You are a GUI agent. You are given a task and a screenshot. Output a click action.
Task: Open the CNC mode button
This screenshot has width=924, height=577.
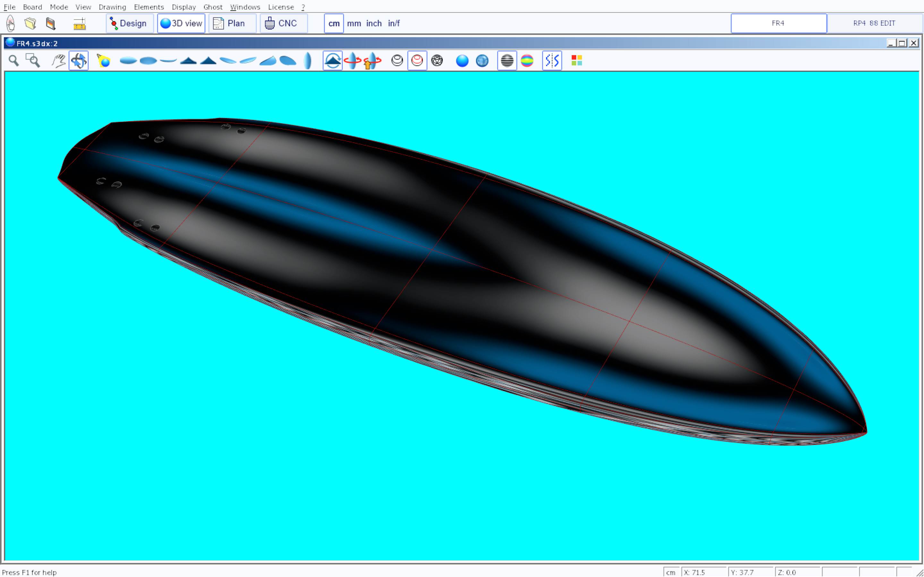[283, 23]
